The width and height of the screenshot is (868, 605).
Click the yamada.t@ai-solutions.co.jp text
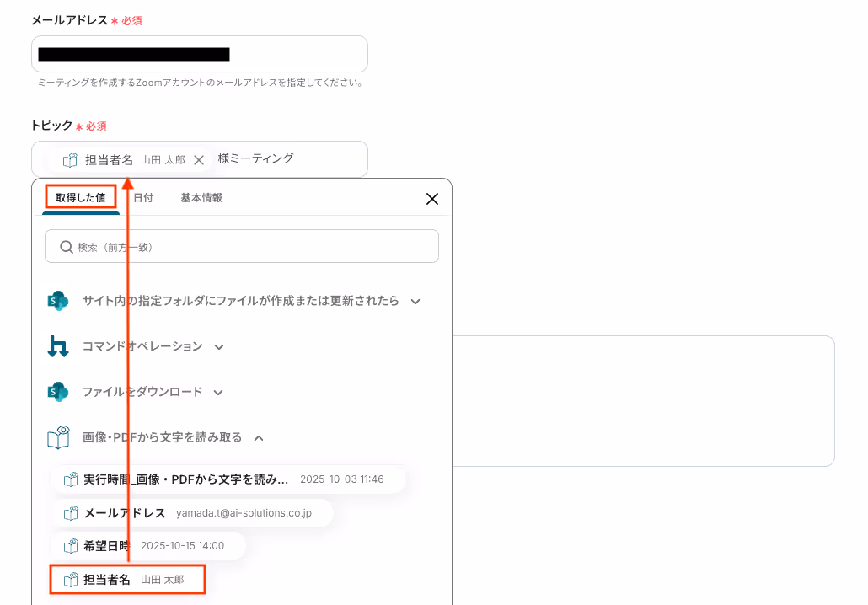point(244,513)
